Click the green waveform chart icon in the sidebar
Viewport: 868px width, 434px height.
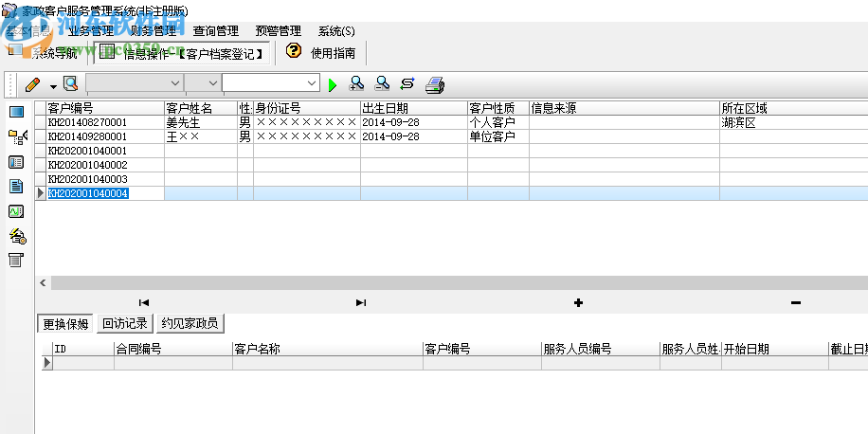[17, 211]
